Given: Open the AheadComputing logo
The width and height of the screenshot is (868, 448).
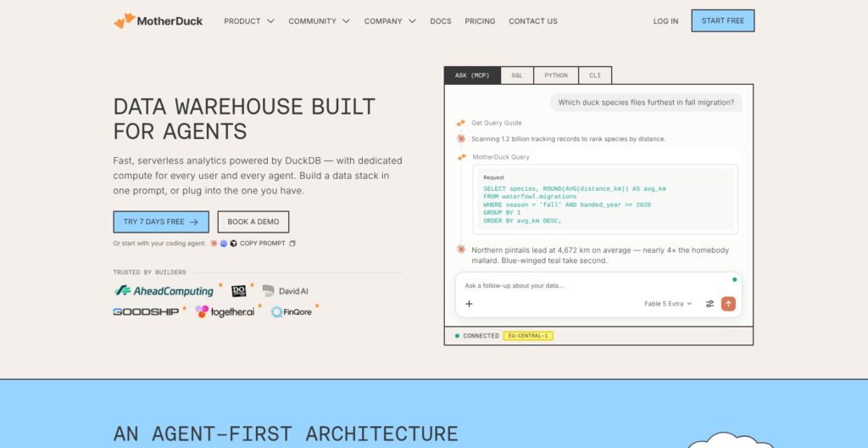Looking at the screenshot, I should point(164,291).
